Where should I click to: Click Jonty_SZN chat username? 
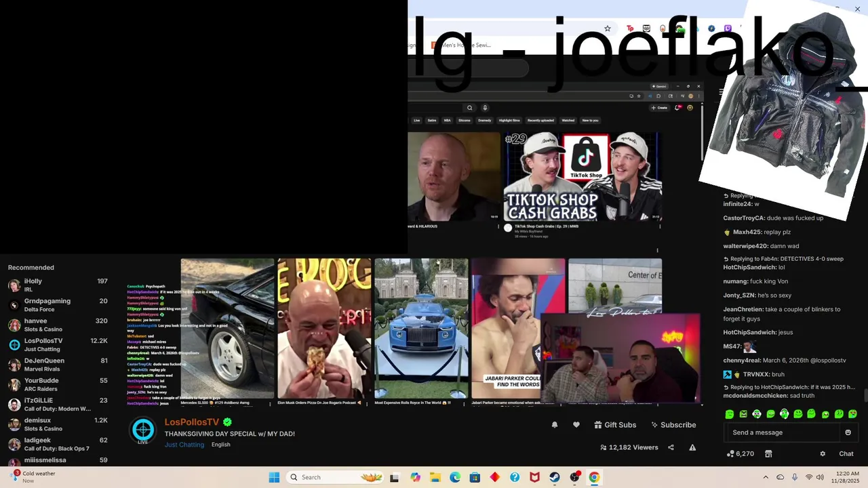pyautogui.click(x=738, y=296)
